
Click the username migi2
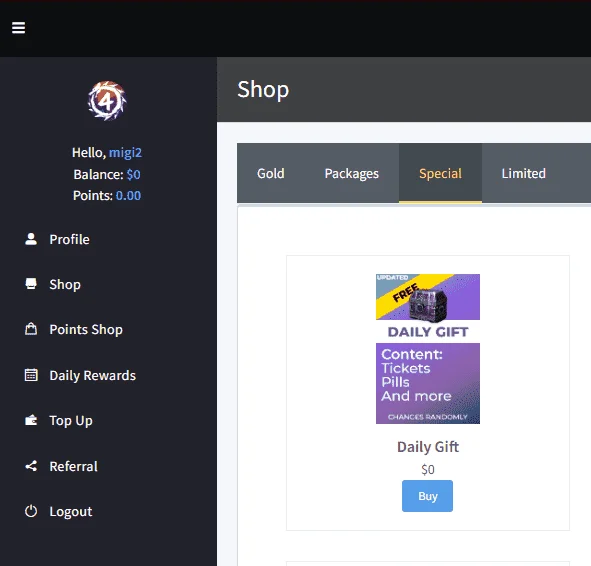tap(126, 153)
